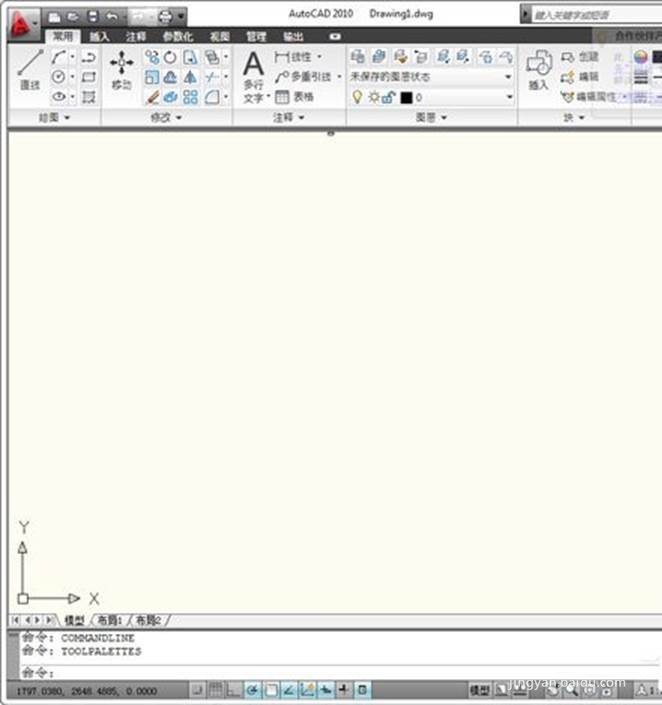Switch to the 参数化 (Parametric) ribbon tab
The width and height of the screenshot is (662, 705).
[178, 36]
